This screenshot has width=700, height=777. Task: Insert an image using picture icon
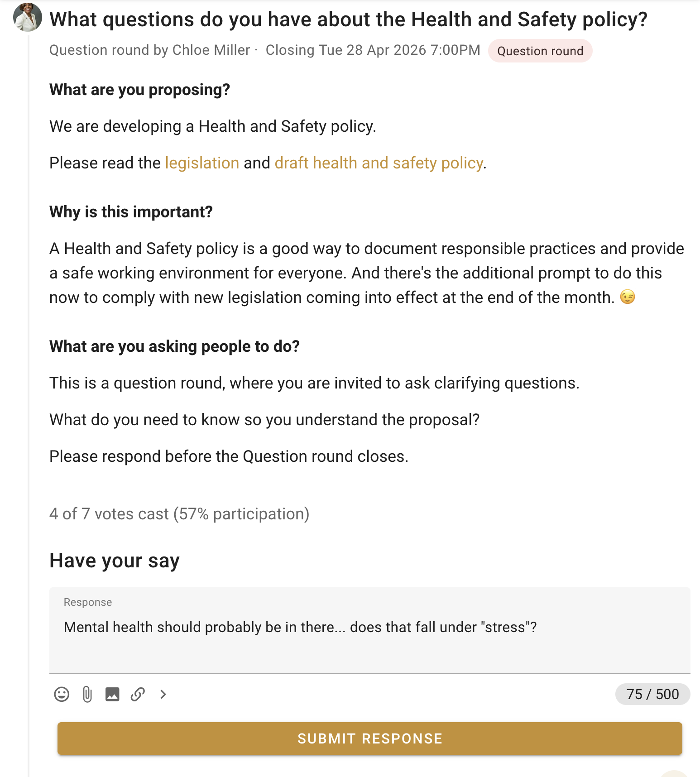click(x=112, y=694)
